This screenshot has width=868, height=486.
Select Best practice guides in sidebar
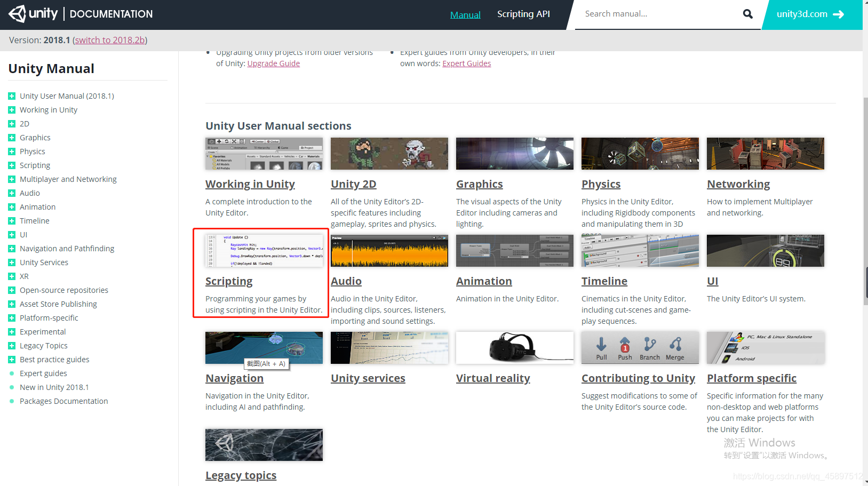tap(54, 360)
